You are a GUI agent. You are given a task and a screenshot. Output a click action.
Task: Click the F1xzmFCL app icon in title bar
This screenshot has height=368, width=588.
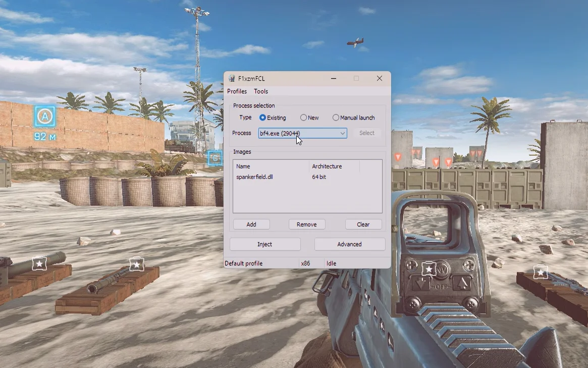coord(232,79)
